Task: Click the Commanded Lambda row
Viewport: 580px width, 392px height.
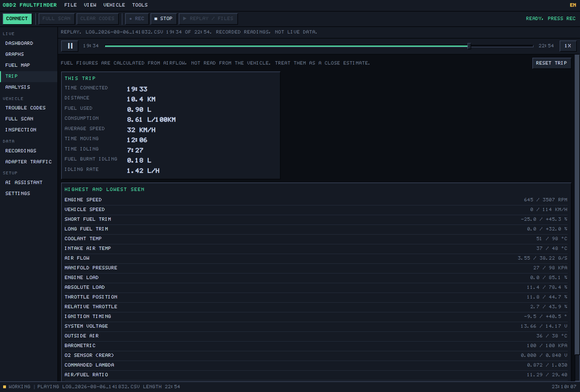Action: click(316, 365)
